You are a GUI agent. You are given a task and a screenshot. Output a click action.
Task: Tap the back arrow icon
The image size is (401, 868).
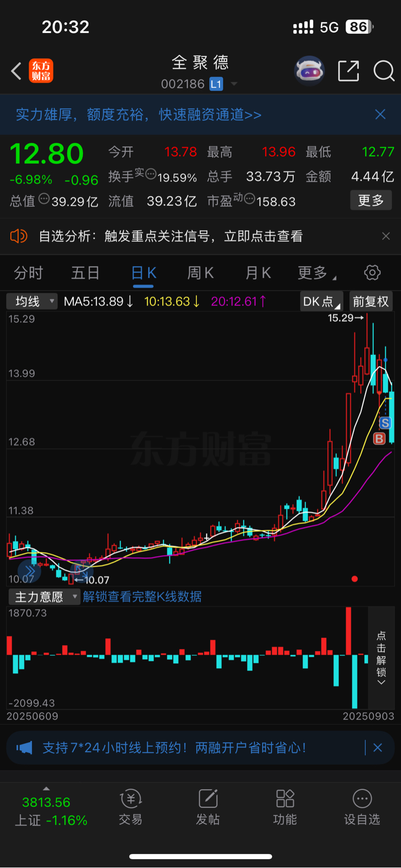[16, 71]
